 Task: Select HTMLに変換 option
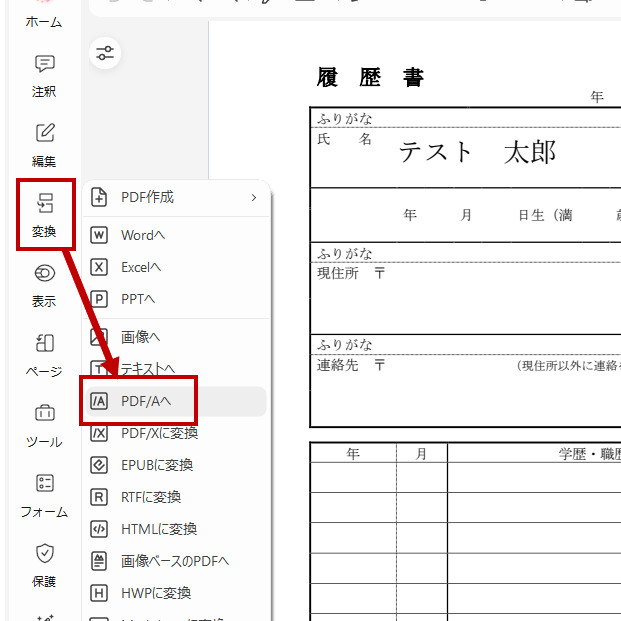[x=176, y=529]
